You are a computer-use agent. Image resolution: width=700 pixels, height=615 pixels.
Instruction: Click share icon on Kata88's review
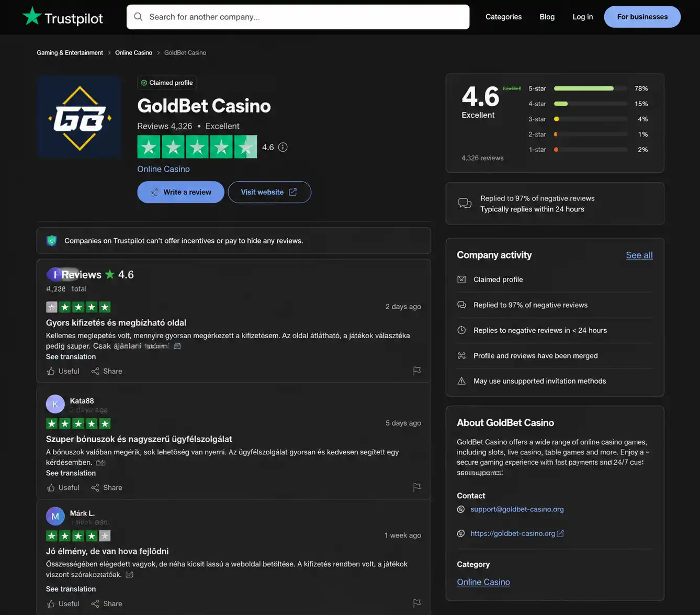pos(95,487)
